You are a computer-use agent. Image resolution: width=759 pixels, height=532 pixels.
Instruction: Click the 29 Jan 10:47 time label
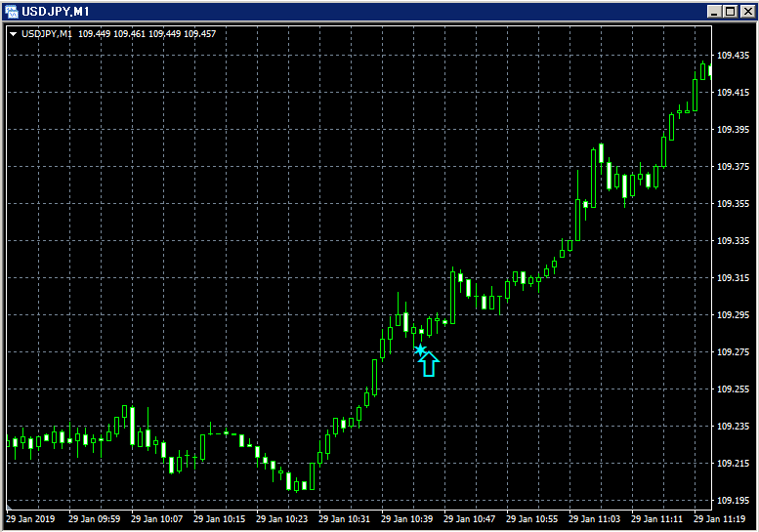[469, 519]
